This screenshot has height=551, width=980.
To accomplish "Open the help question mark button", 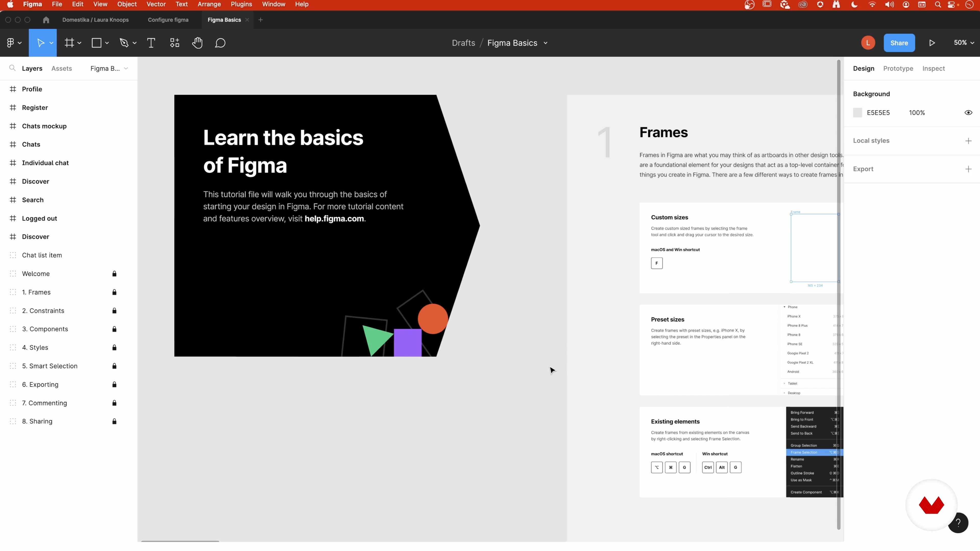I will pos(958,523).
